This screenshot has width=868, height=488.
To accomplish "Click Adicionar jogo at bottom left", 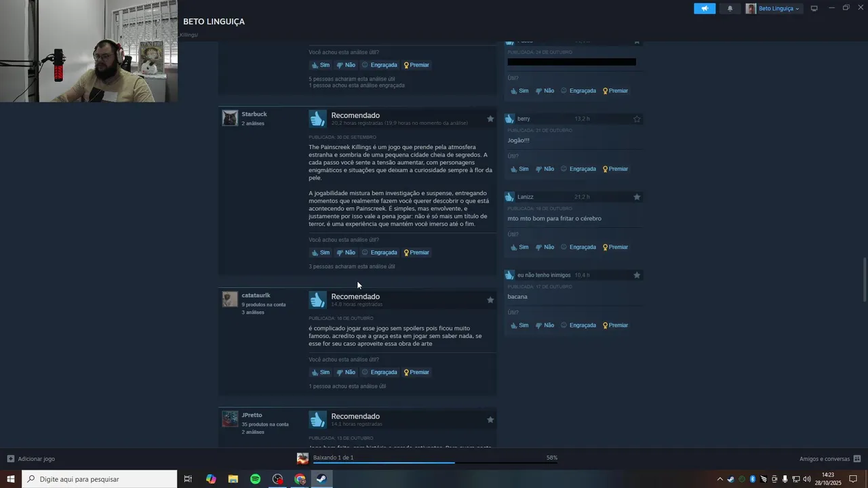I will pos(31,459).
